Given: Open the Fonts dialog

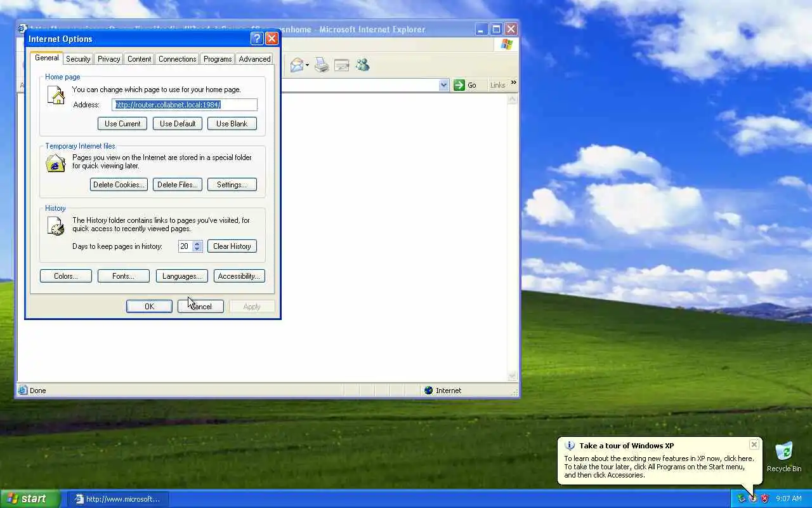Looking at the screenshot, I should click(123, 276).
